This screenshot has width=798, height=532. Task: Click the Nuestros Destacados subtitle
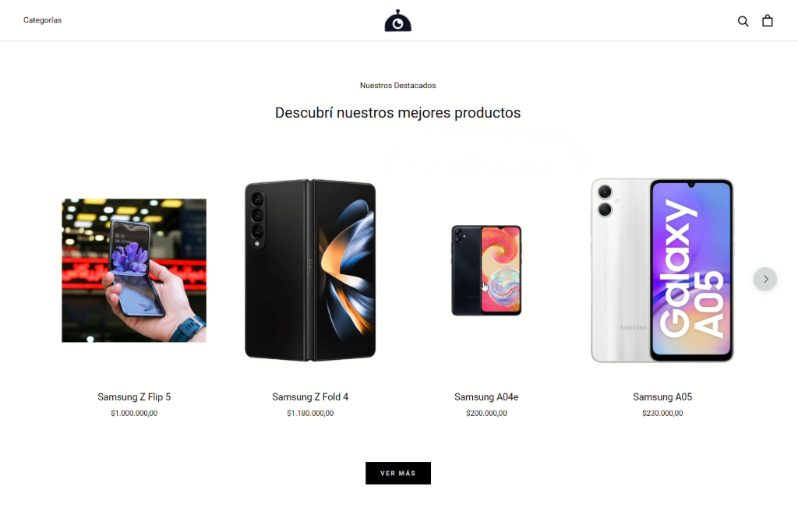pos(398,86)
